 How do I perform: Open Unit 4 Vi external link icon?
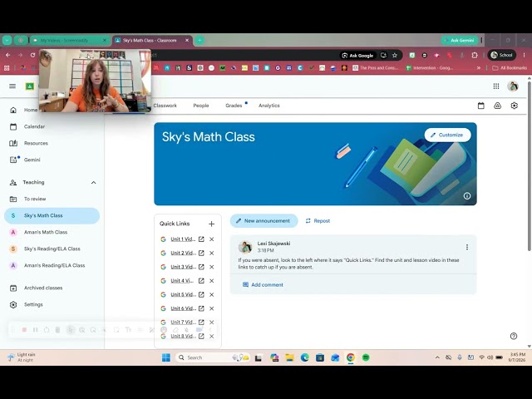coord(201,281)
